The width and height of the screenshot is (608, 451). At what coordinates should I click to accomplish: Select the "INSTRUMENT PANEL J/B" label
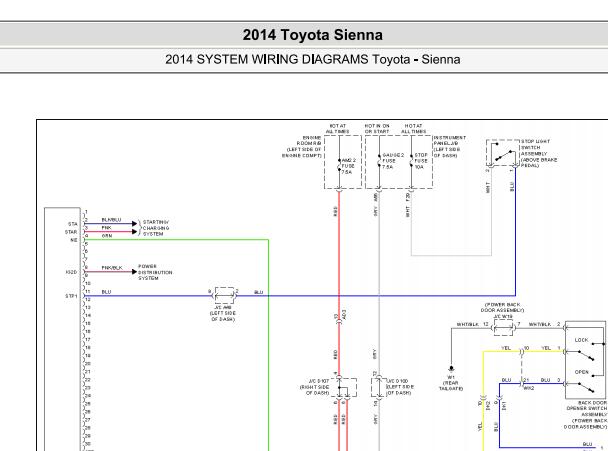coord(450,147)
